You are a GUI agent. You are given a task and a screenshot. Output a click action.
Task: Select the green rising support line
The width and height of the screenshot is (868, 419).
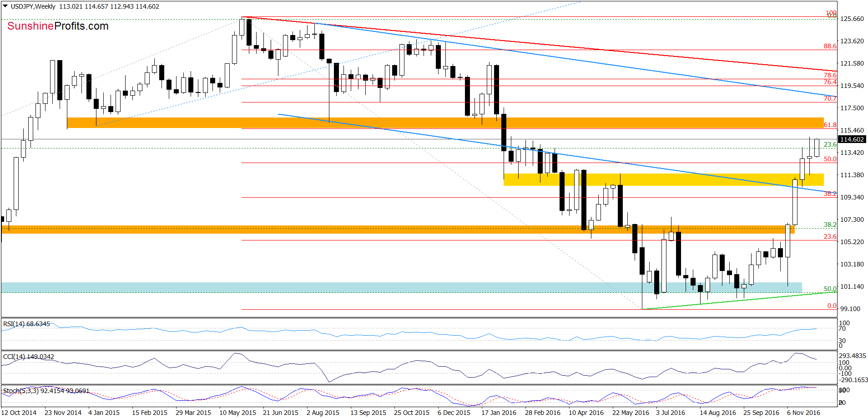tap(739, 301)
